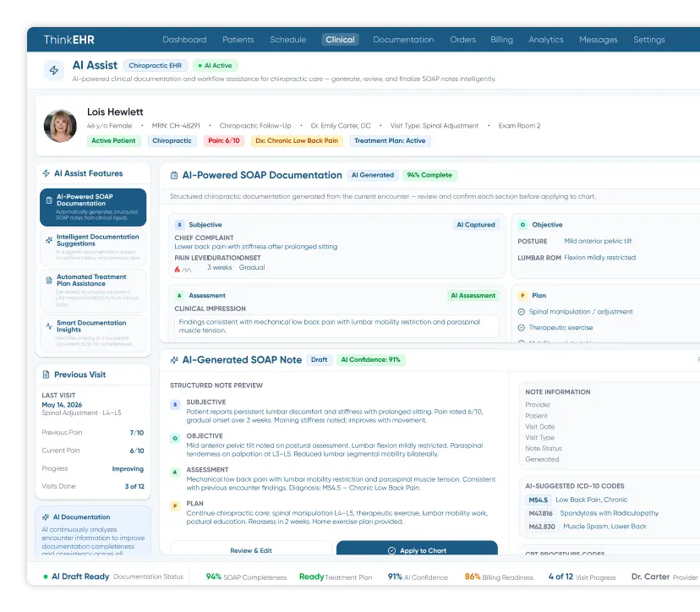Click the 94% Complete badge
This screenshot has width=700, height=612.
[429, 175]
